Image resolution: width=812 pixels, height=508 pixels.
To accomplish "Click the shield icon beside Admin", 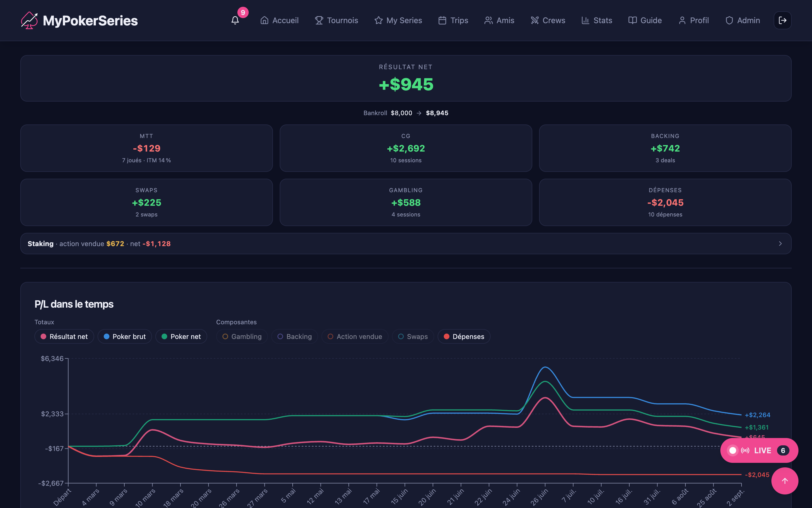I will (729, 21).
